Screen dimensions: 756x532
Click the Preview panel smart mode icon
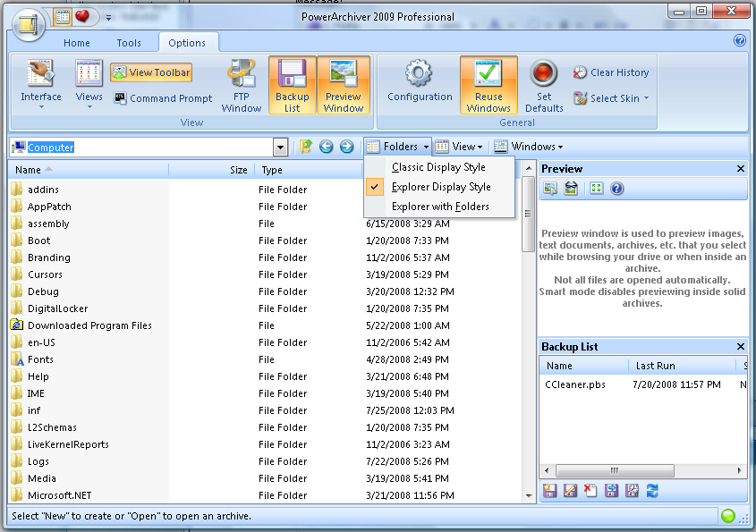571,189
